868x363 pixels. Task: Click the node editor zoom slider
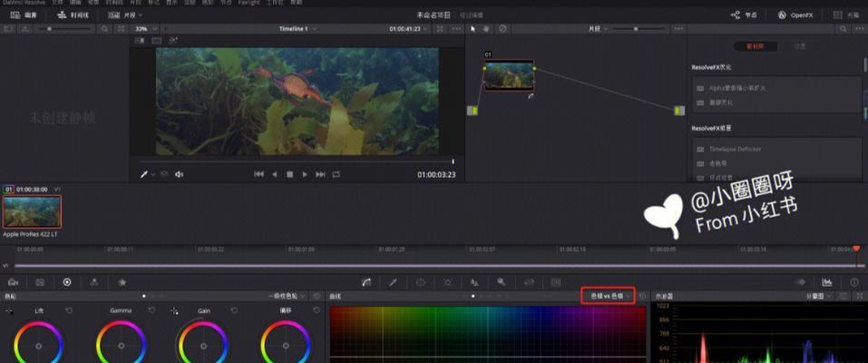pos(640,29)
